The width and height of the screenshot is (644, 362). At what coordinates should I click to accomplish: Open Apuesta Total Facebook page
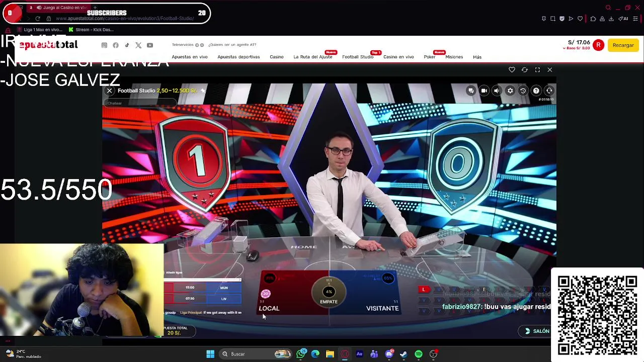[x=116, y=45]
